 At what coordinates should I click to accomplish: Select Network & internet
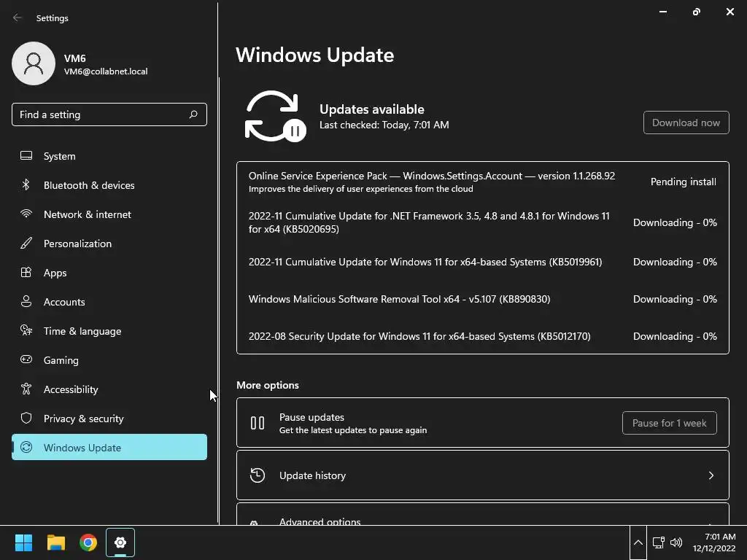click(109, 214)
